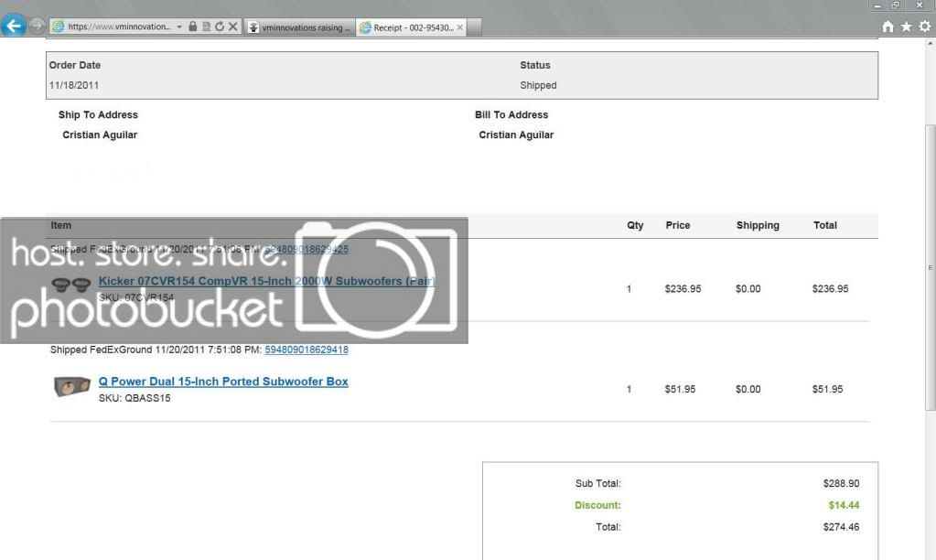Restore the browser window size
936x560 pixels.
895,5
